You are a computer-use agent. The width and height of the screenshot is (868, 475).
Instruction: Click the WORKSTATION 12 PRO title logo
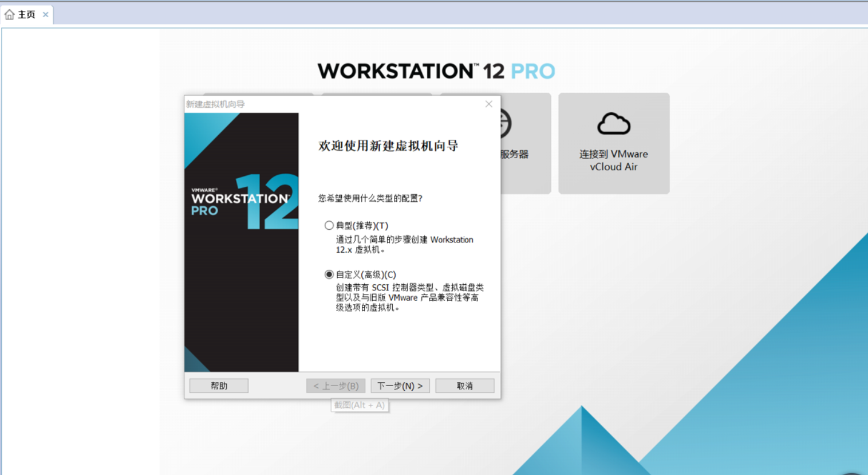coord(436,71)
